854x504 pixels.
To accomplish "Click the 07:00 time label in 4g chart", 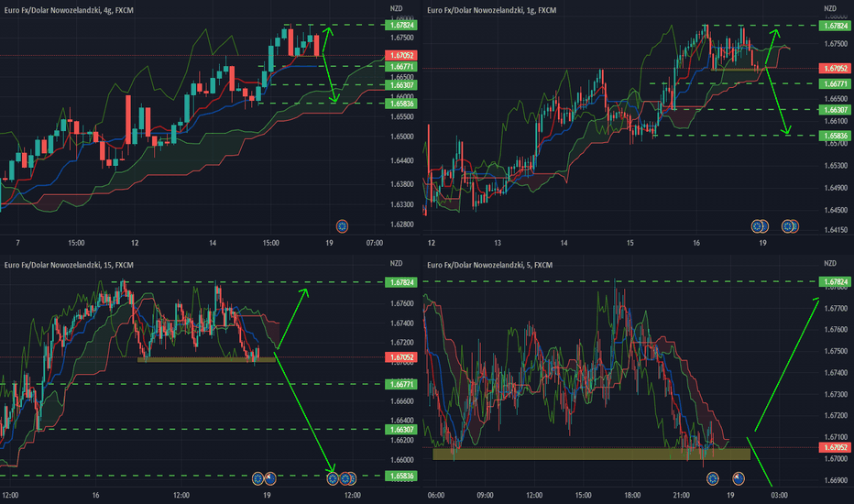I will [x=374, y=243].
